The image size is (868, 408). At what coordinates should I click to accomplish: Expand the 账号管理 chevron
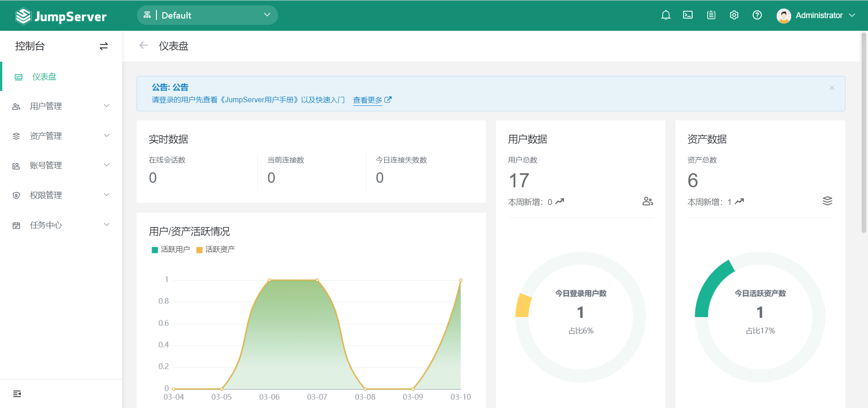click(x=107, y=165)
